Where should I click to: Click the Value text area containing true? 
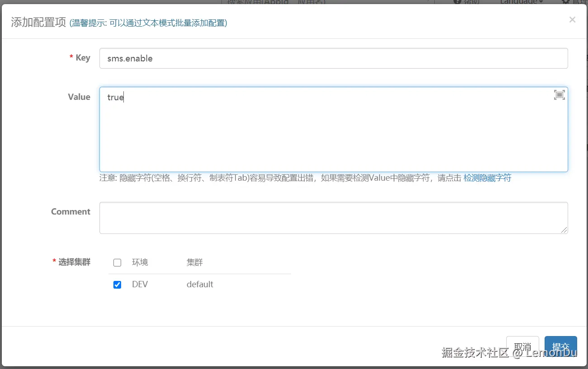(x=334, y=129)
